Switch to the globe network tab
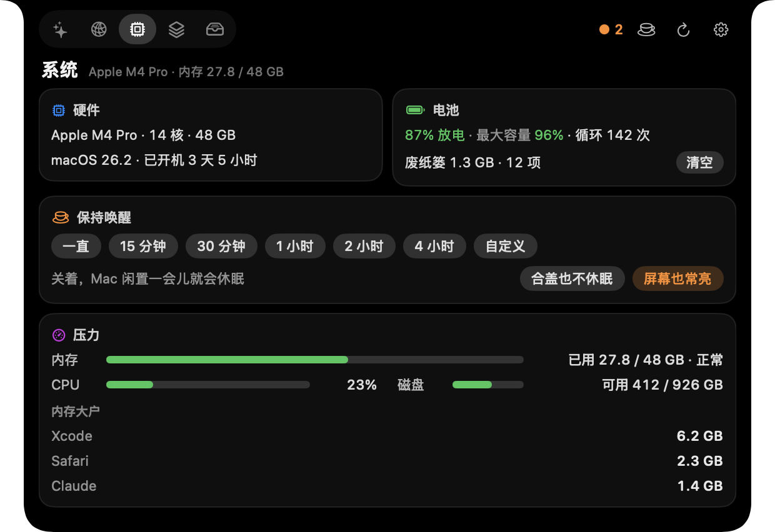 click(99, 29)
